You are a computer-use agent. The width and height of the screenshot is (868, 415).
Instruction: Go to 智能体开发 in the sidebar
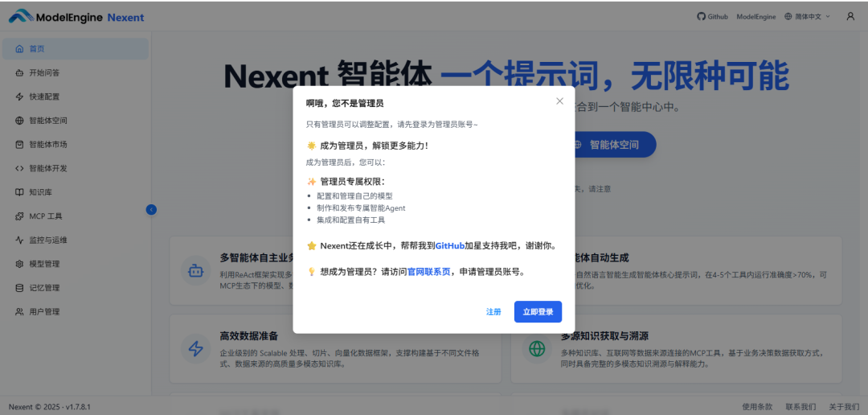(76, 168)
